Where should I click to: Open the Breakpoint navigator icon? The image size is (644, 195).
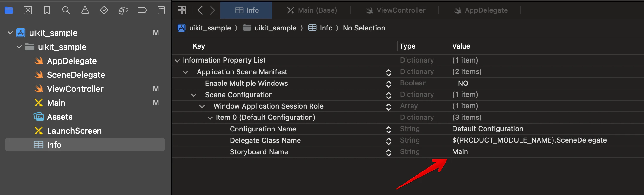coord(142,10)
